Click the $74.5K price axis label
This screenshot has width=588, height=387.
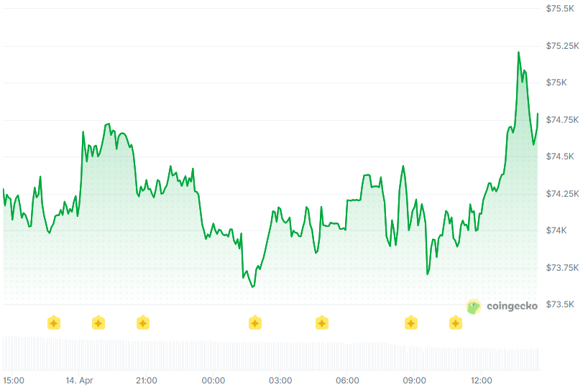(x=560, y=157)
